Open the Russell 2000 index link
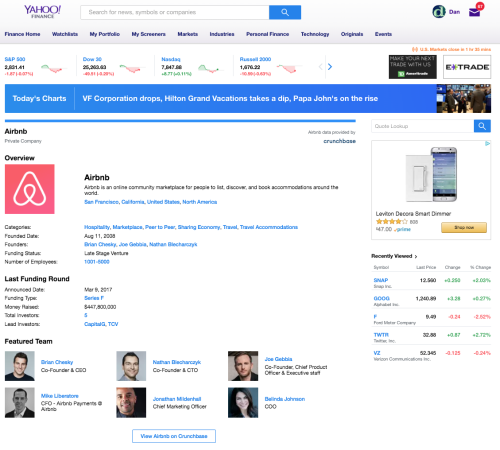This screenshot has width=500, height=450. pos(255,59)
